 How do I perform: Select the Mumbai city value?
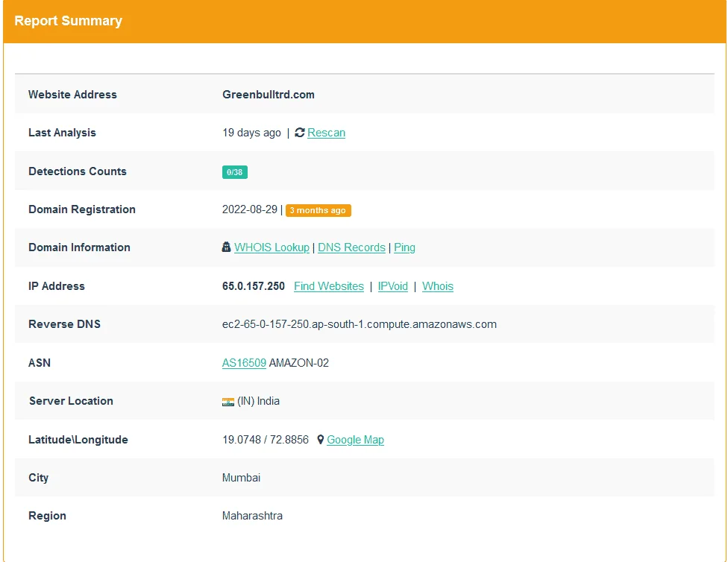[241, 478]
